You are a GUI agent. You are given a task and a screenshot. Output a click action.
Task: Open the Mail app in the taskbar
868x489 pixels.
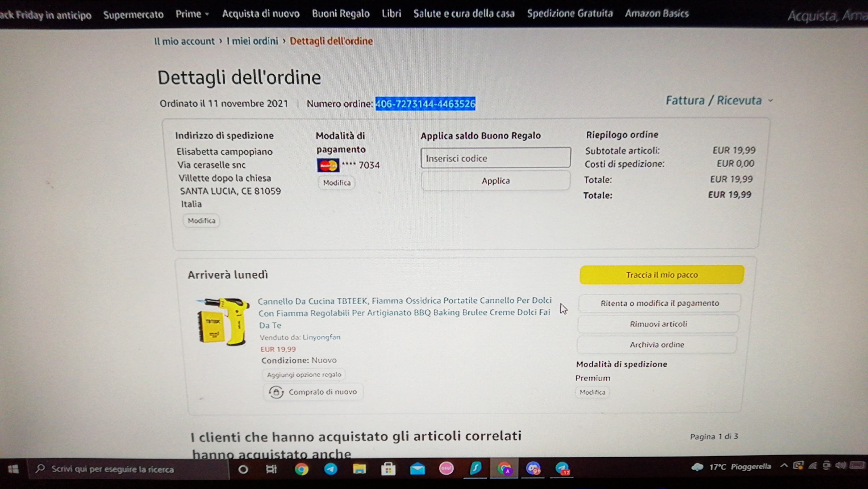pos(417,469)
